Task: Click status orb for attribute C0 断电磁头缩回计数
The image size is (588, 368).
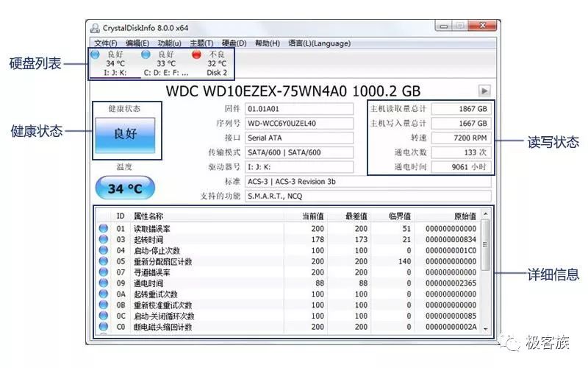Action: (x=103, y=326)
